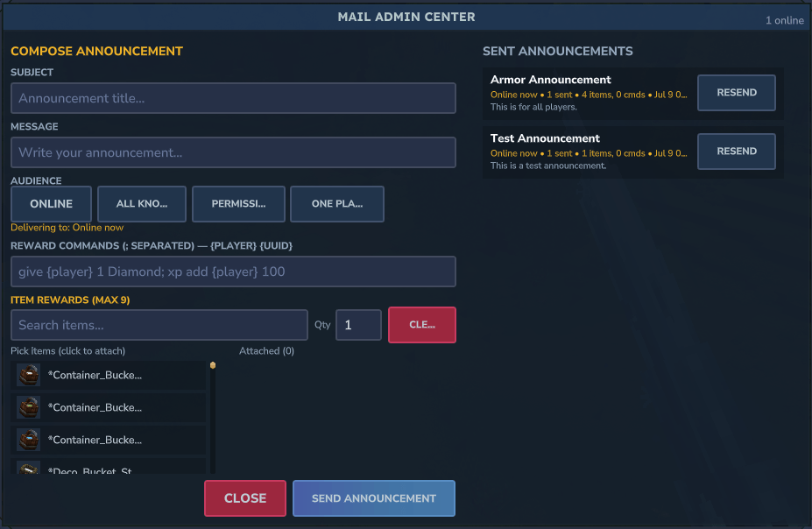Clear attached items with the red CLE... button

pos(422,325)
